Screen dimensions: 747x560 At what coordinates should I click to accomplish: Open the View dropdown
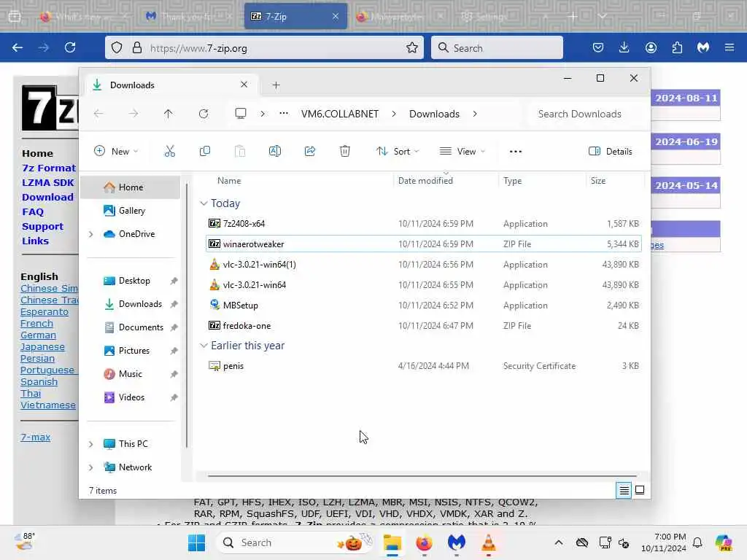pyautogui.click(x=462, y=152)
